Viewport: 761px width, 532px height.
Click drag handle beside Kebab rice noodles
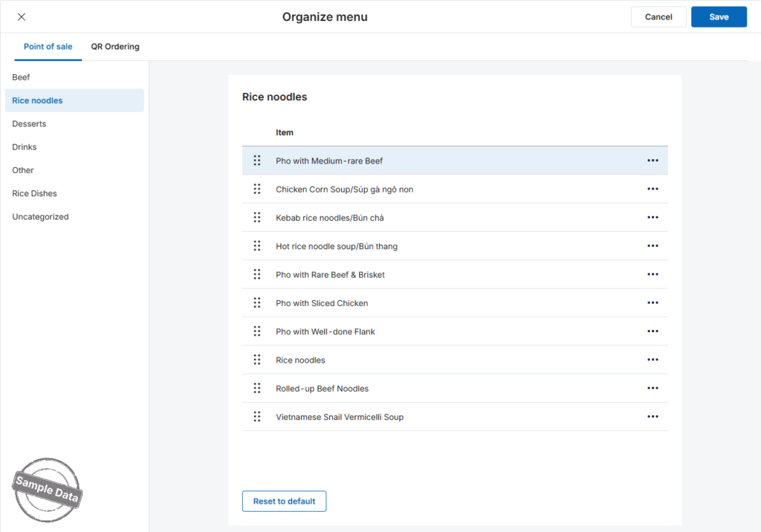(x=256, y=218)
